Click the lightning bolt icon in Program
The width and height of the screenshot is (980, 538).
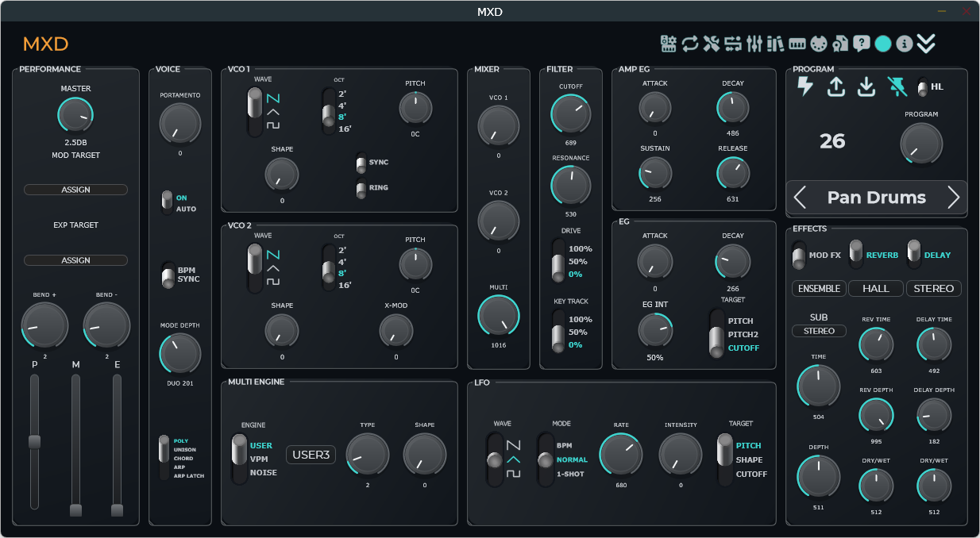(x=805, y=86)
